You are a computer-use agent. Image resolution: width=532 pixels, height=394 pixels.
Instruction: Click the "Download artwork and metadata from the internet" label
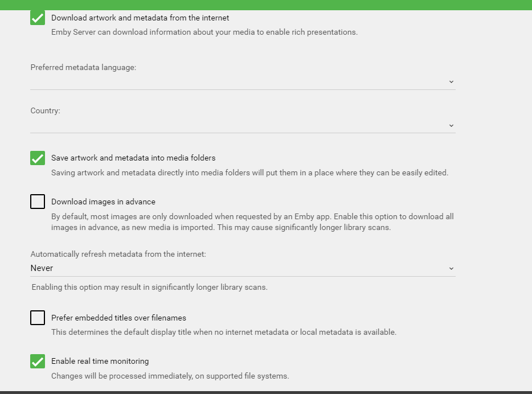pos(140,18)
